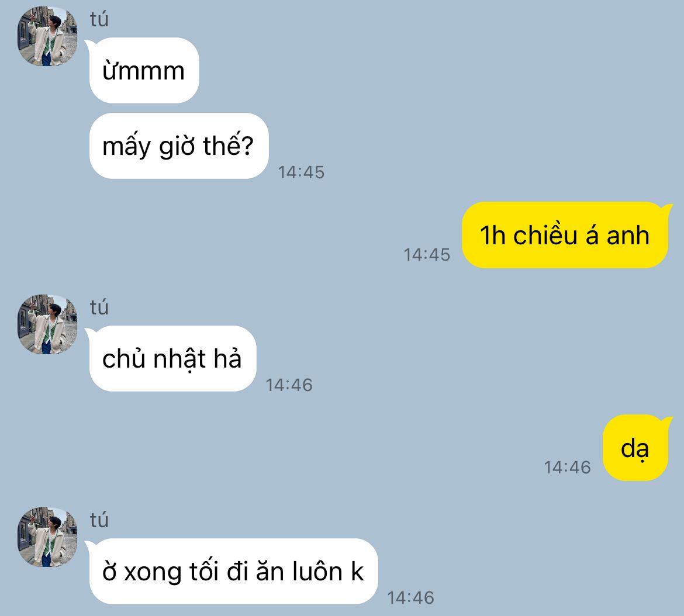Tap tú's avatar beside chủ nhật hả
684x616 pixels.
pos(47,324)
